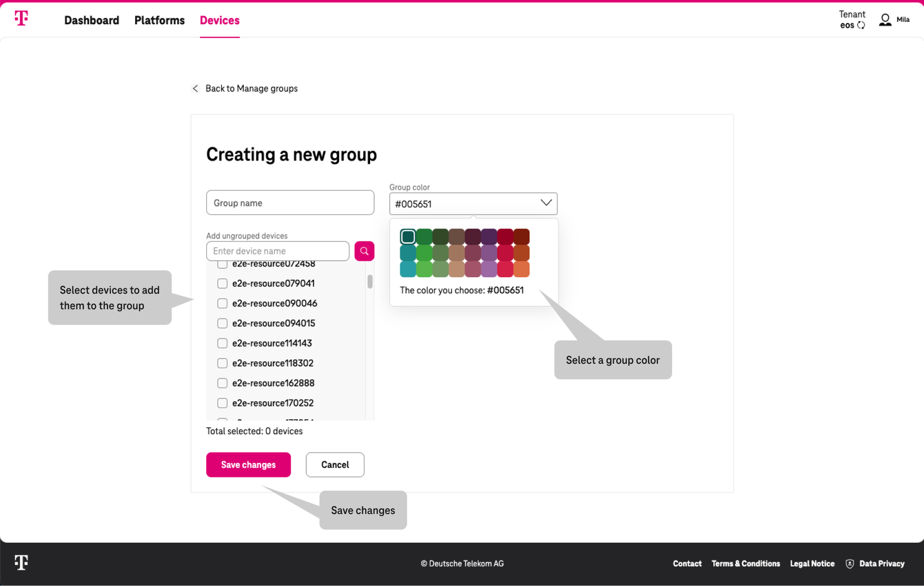Click the Cancel button
924x586 pixels.
335,465
